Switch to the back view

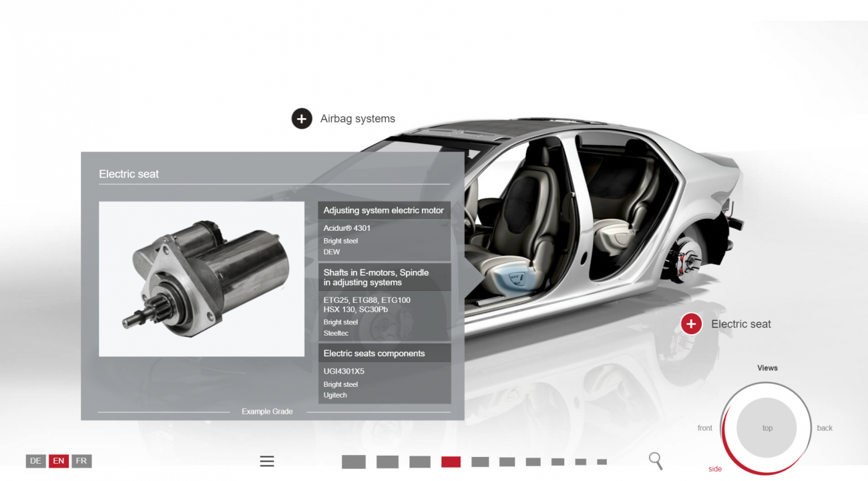[825, 428]
